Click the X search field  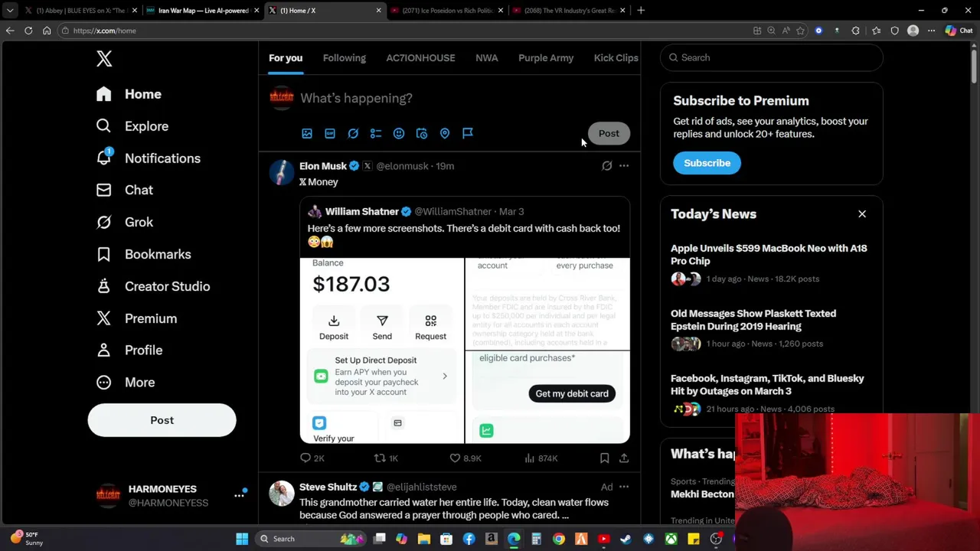[x=772, y=57]
